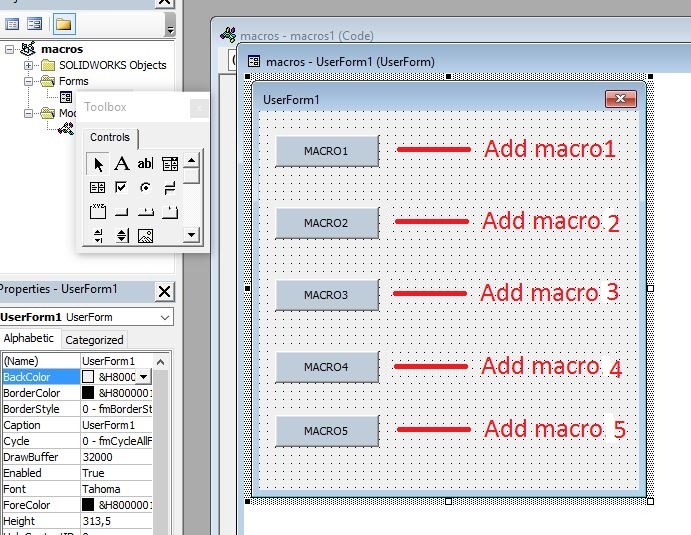Select the OptionButton control in Toolbox
Screen dimensions: 691x535
[145, 188]
